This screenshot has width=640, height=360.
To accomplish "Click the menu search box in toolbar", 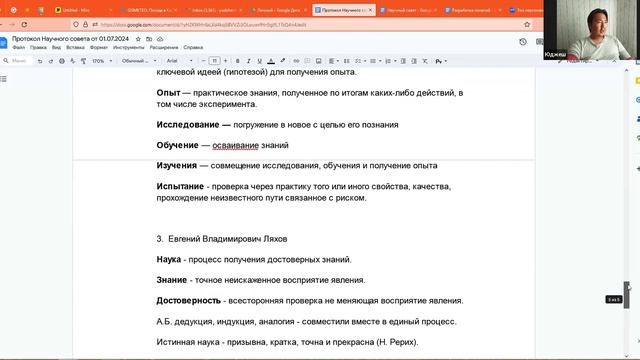I will click(x=16, y=61).
